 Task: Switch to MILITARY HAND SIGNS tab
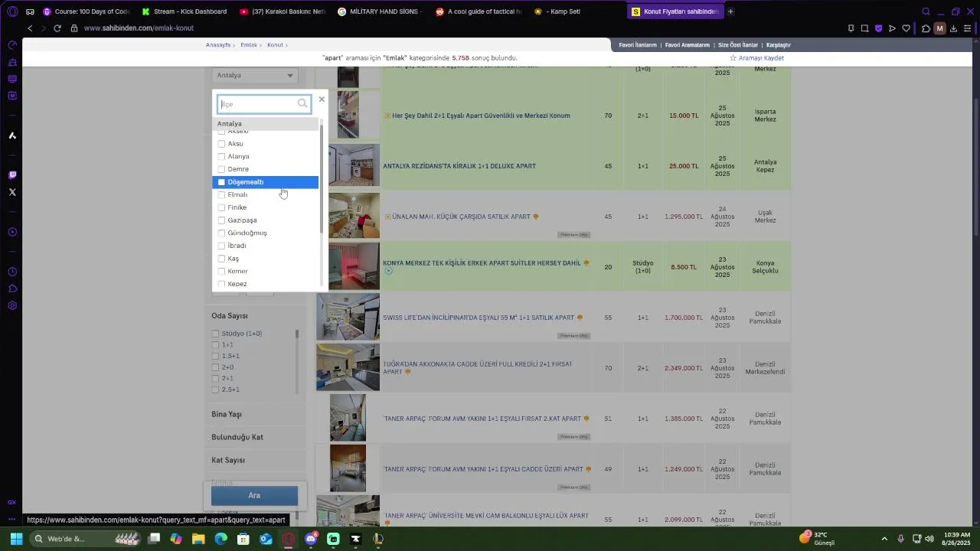(381, 11)
